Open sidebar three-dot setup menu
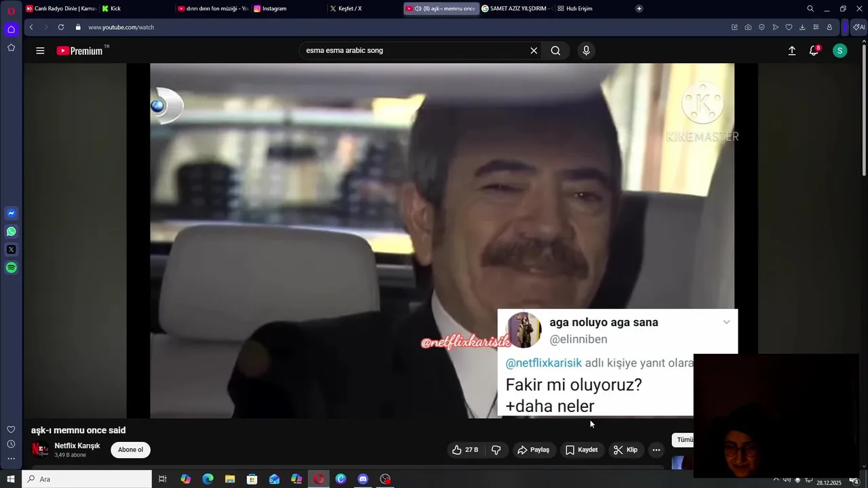The height and width of the screenshot is (488, 868). coord(11,459)
